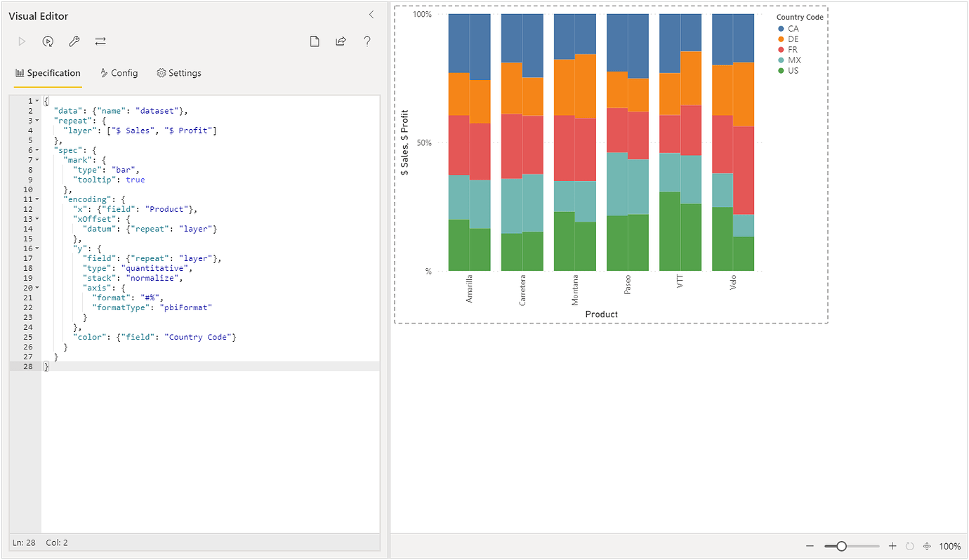Run the specification with the Apply icon
This screenshot has height=560, width=969.
pyautogui.click(x=22, y=41)
